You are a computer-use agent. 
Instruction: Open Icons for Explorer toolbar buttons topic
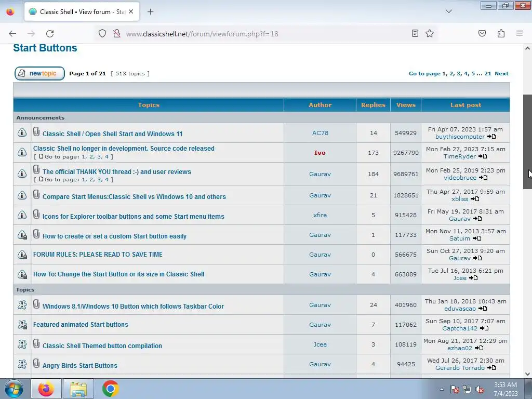tap(134, 216)
